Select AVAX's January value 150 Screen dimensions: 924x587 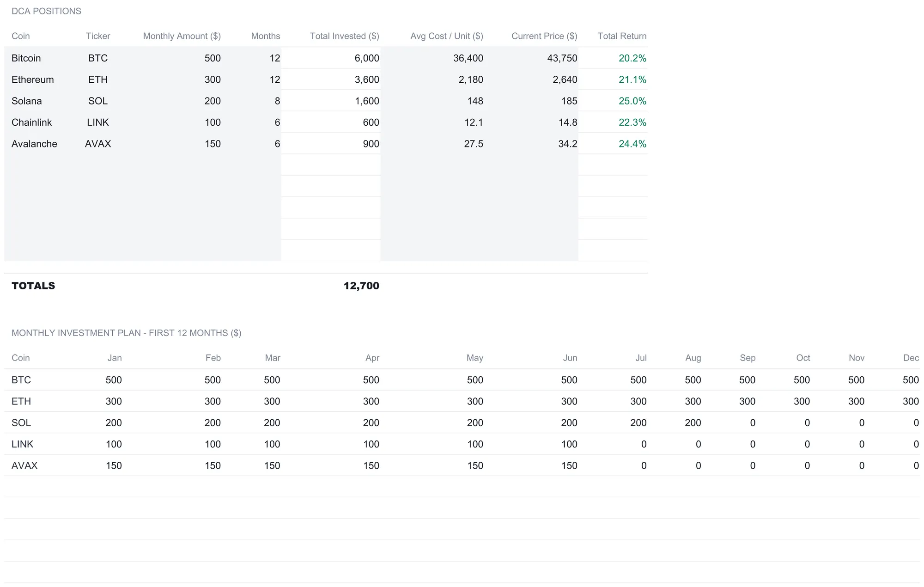114,465
